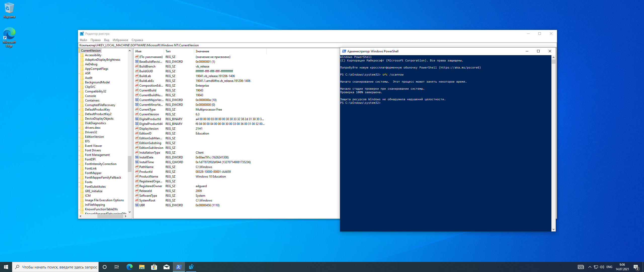Click PowerShell scrollbar down arrow
The height and width of the screenshot is (272, 644).
click(x=553, y=229)
